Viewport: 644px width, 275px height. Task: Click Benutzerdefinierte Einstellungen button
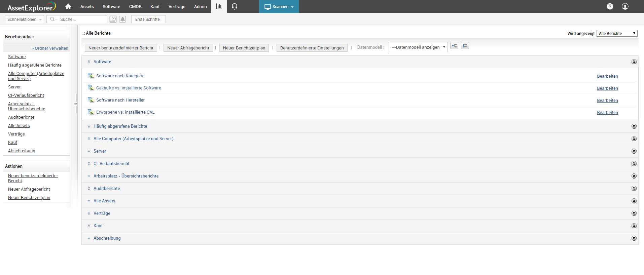pyautogui.click(x=312, y=48)
